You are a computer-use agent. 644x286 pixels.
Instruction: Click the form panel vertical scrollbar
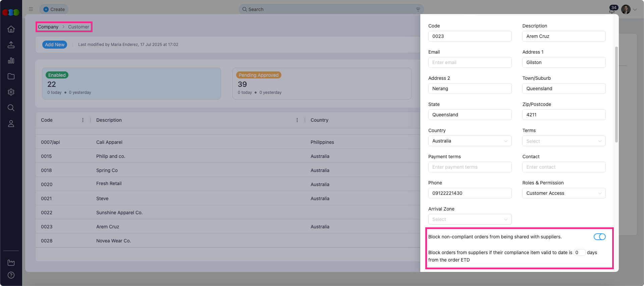click(x=616, y=94)
